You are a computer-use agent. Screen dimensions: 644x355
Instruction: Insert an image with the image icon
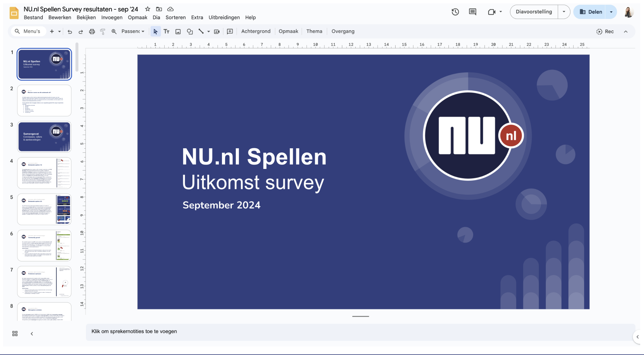(178, 31)
